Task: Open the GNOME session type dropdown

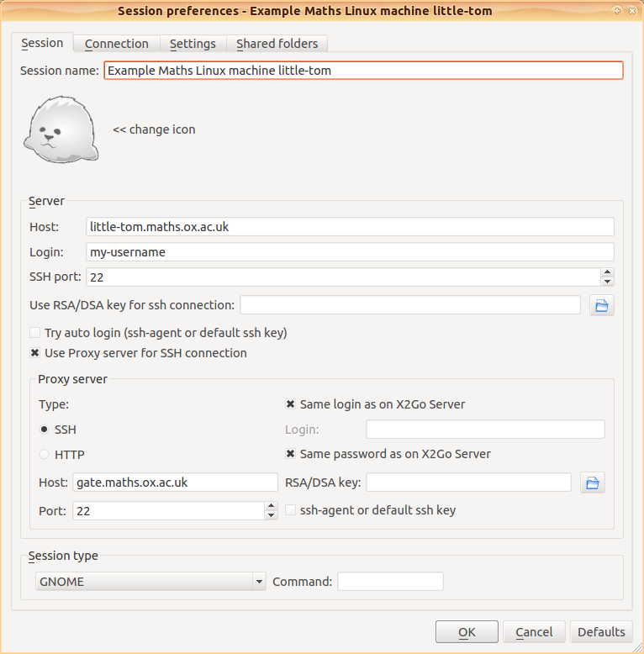Action: [150, 581]
